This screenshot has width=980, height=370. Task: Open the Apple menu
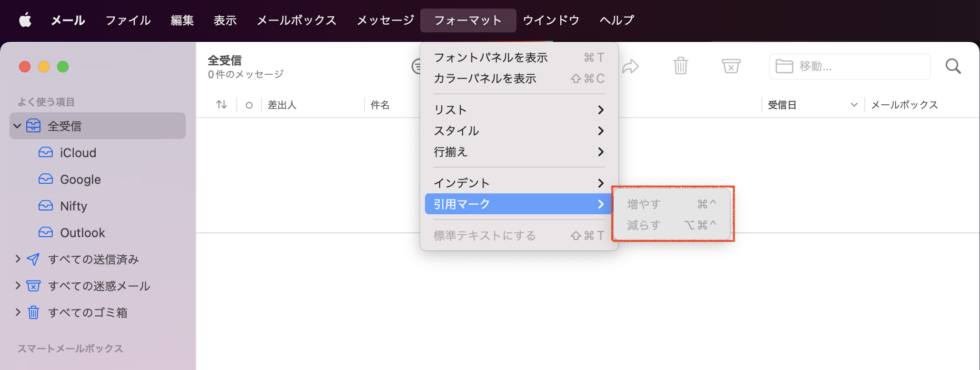point(25,20)
